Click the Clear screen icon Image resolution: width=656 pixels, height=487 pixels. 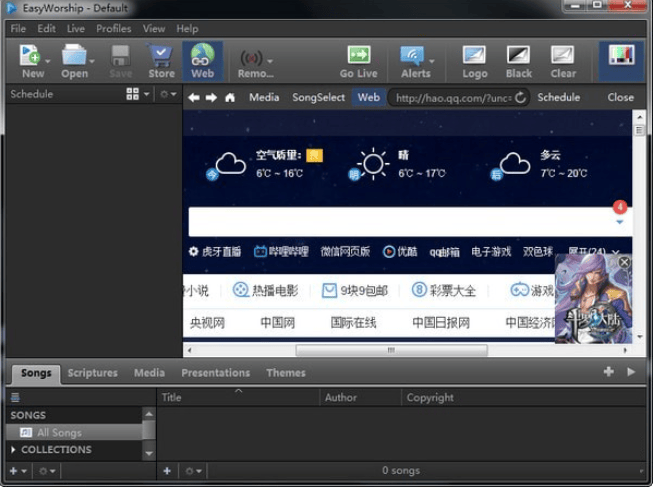[x=563, y=56]
